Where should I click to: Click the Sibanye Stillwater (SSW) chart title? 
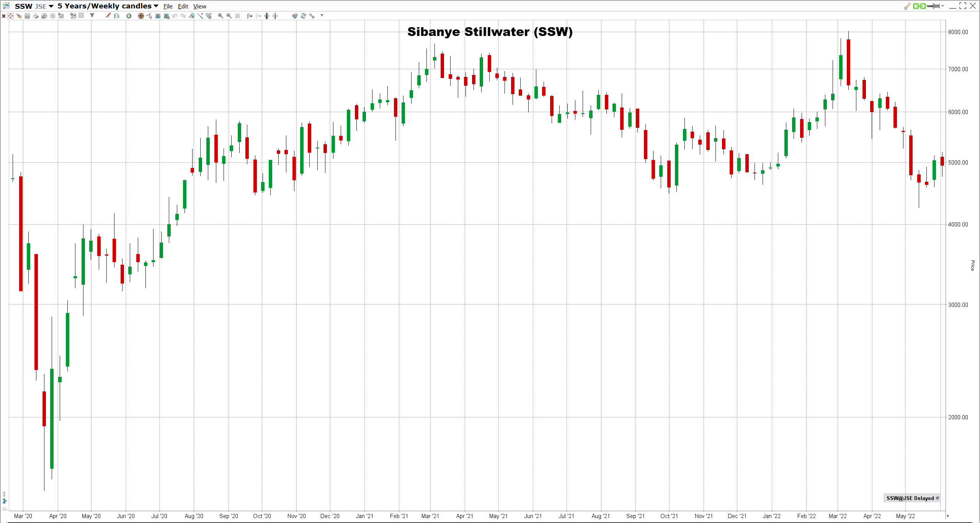pos(490,32)
